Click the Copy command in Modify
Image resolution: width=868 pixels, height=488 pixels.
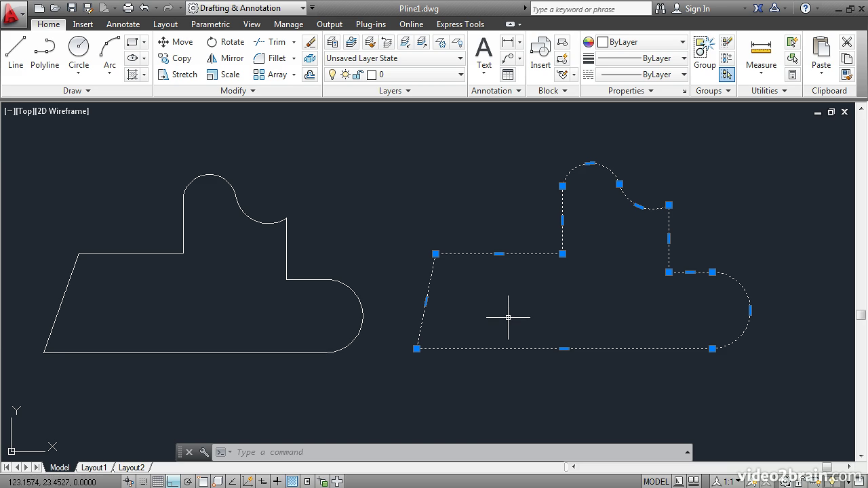point(175,58)
